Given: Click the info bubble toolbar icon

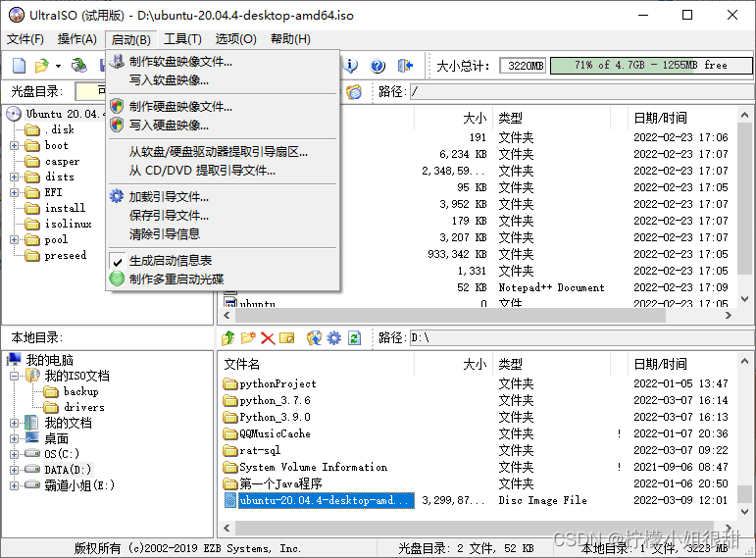Looking at the screenshot, I should [350, 65].
